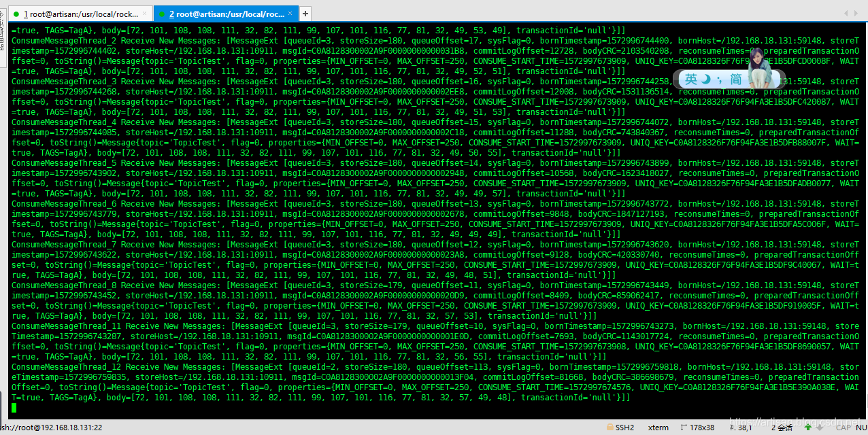Open a new session tab with plus button
The width and height of the screenshot is (868, 435).
(x=305, y=14)
